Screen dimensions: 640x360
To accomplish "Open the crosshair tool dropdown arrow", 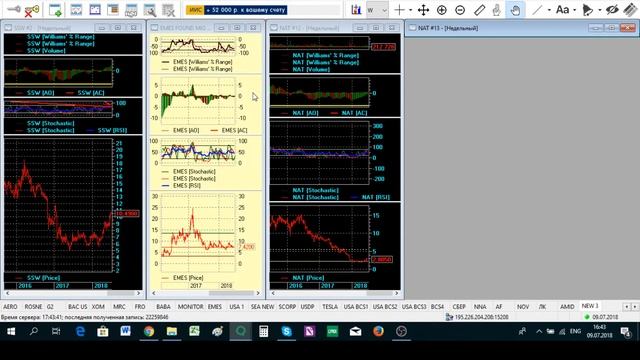I will click(x=410, y=10).
